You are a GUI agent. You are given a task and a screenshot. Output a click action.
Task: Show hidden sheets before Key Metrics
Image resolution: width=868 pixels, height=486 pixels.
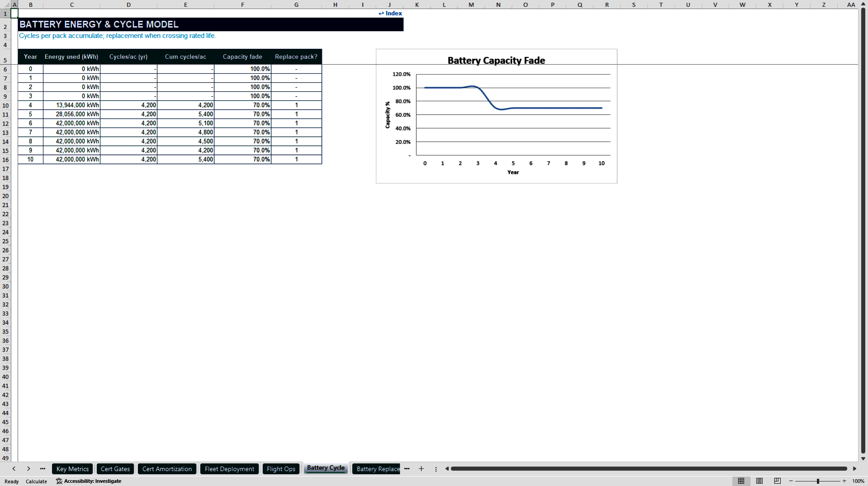42,469
